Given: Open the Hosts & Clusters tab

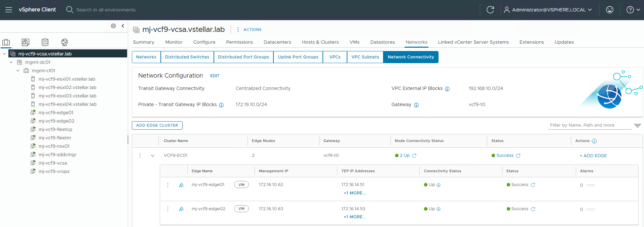Looking at the screenshot, I should coord(320,42).
